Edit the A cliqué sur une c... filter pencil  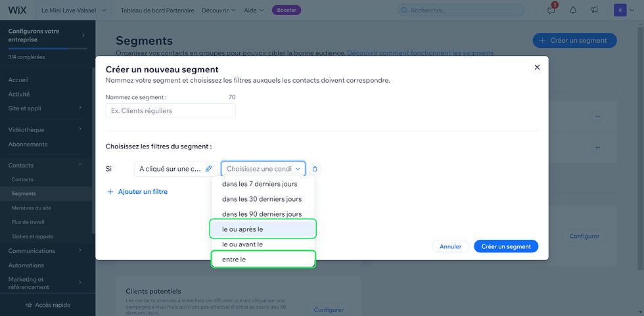[x=209, y=169]
